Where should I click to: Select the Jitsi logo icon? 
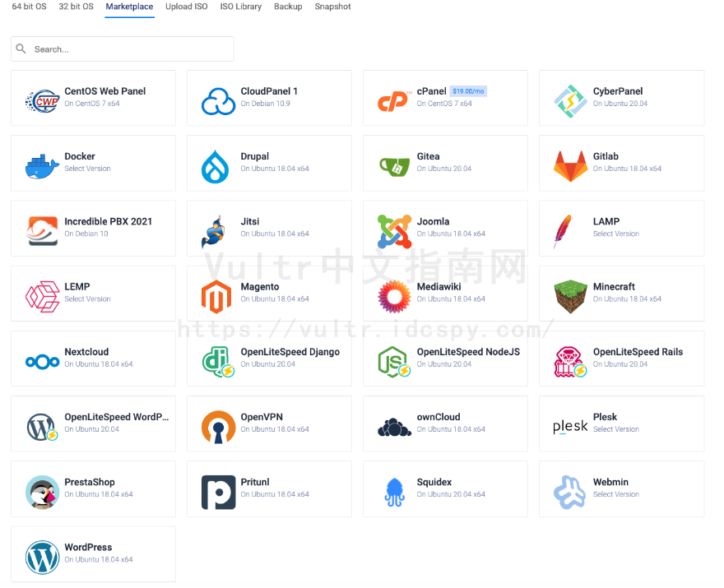213,231
